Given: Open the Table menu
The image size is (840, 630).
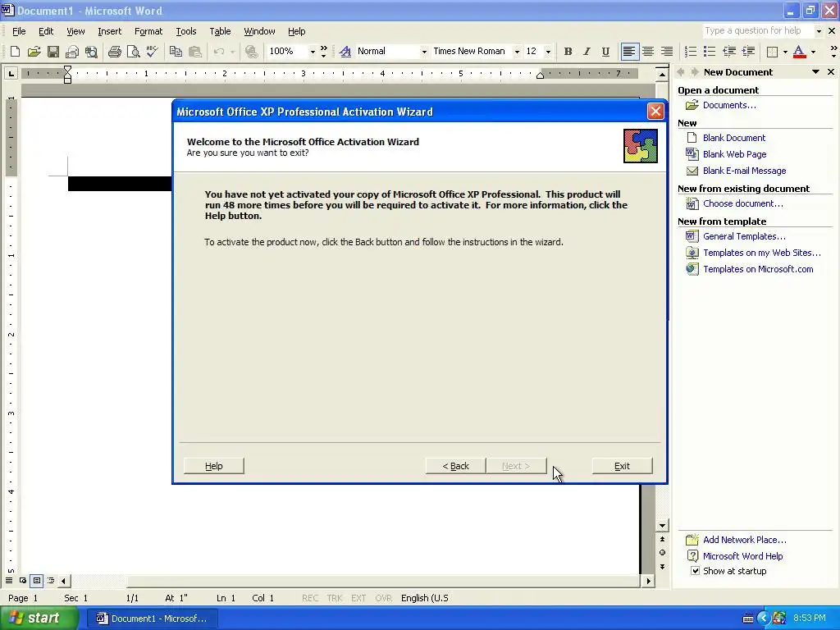Looking at the screenshot, I should 220,31.
